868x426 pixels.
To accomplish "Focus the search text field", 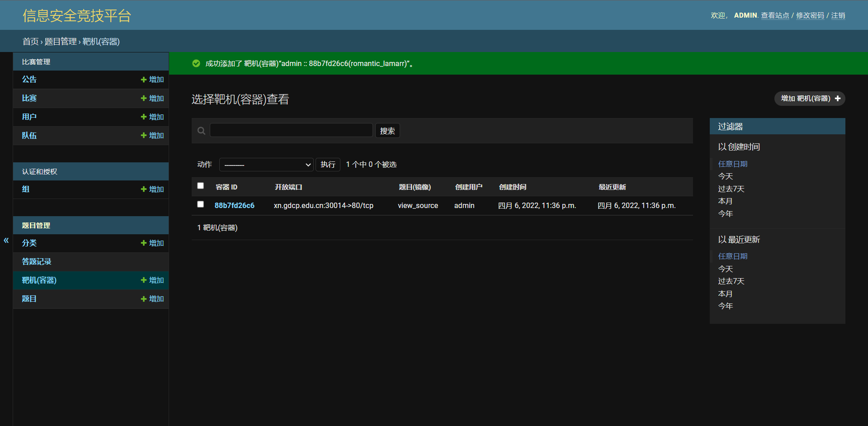I will click(291, 130).
